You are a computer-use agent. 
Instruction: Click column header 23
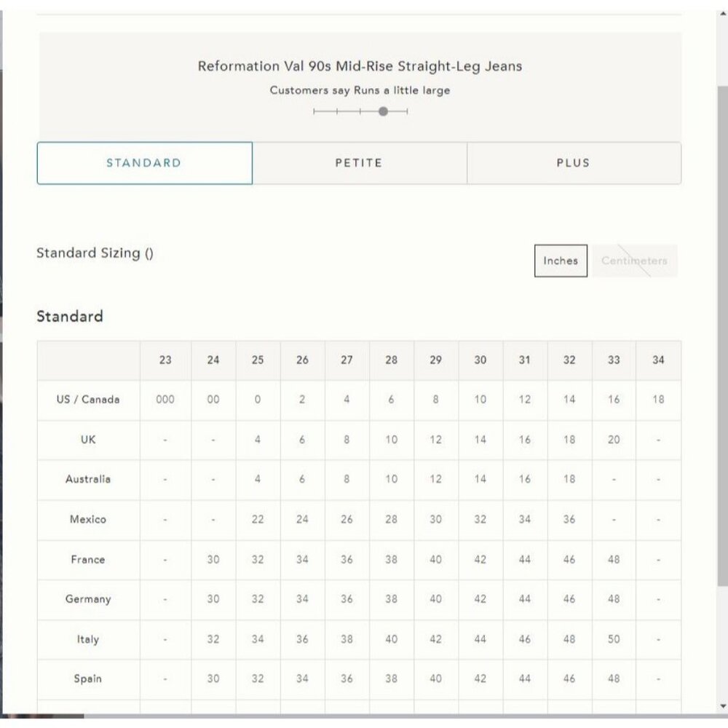[x=165, y=360]
